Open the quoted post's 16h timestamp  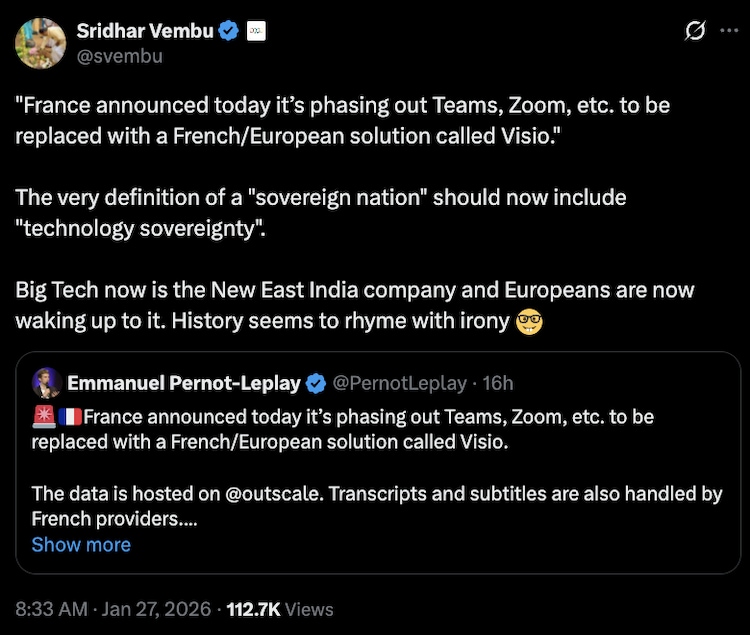498,383
